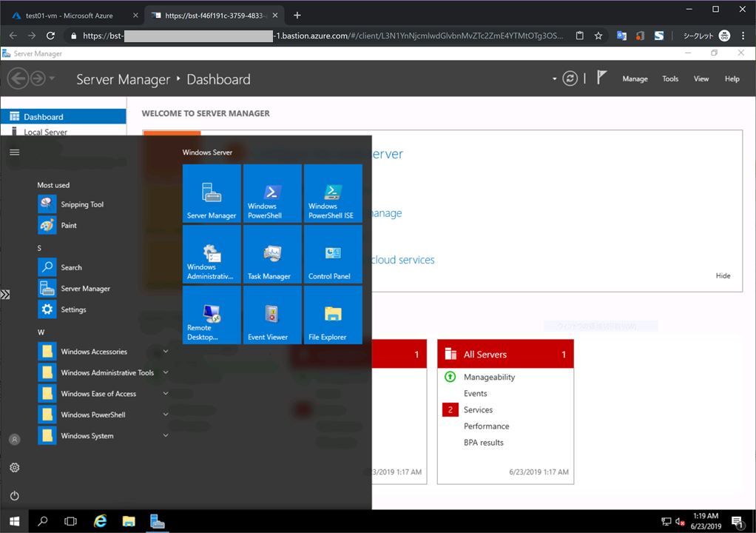Click the All Servers tile header
The image size is (756, 533).
(505, 354)
